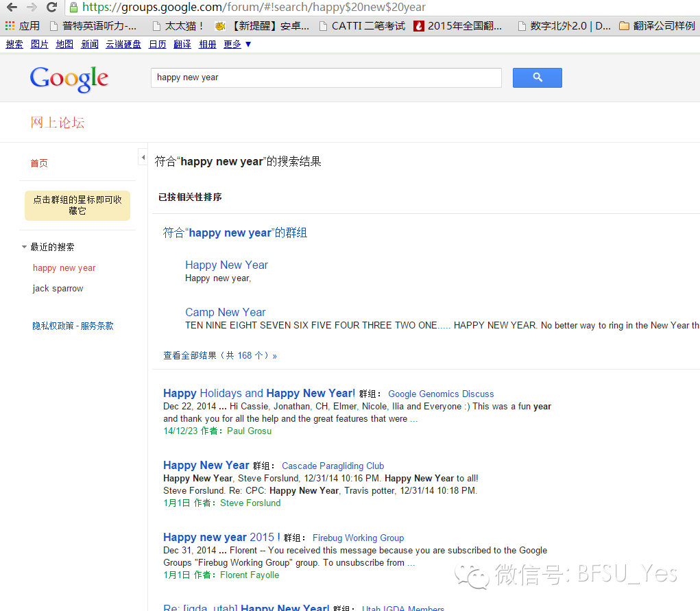Reload the page with the refresh icon
The height and width of the screenshot is (611, 700).
[x=52, y=7]
